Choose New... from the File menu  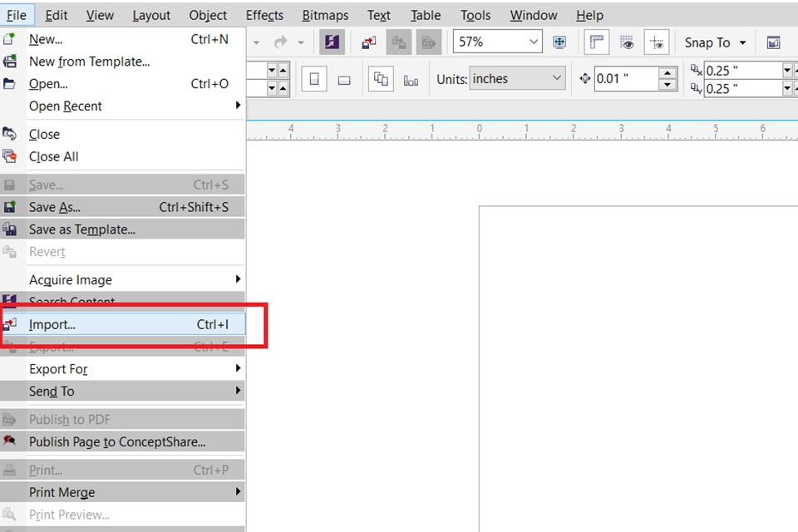pyautogui.click(x=122, y=39)
